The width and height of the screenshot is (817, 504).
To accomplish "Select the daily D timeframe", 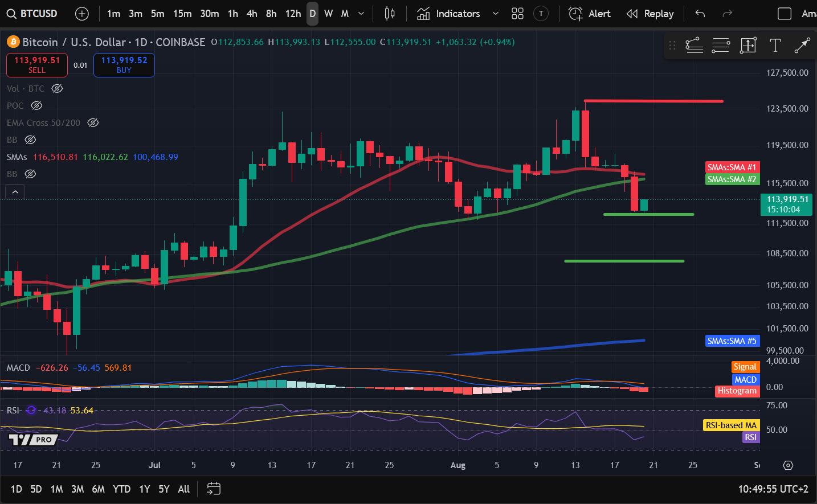I will tap(312, 14).
